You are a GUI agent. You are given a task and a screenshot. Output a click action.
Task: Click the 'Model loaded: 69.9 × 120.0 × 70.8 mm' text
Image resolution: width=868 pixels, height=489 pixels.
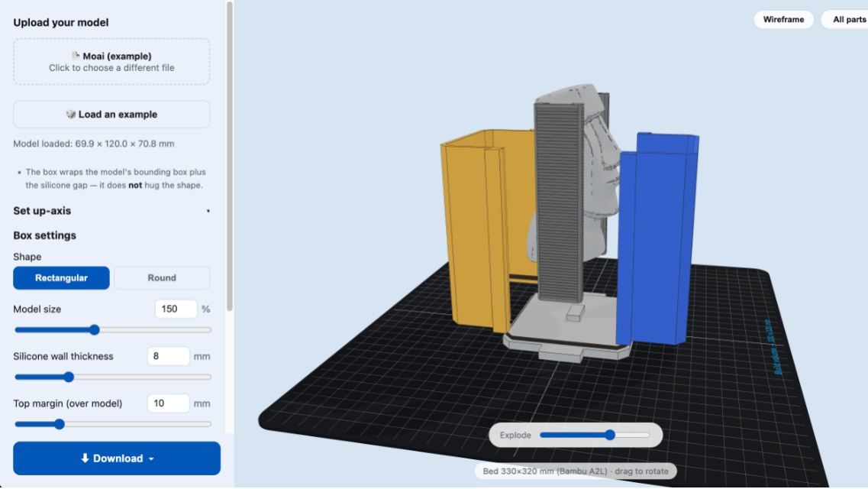click(94, 144)
